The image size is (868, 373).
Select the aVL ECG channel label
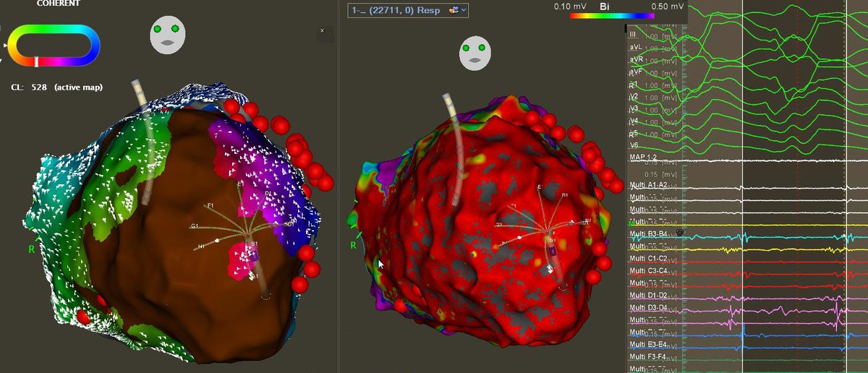637,46
